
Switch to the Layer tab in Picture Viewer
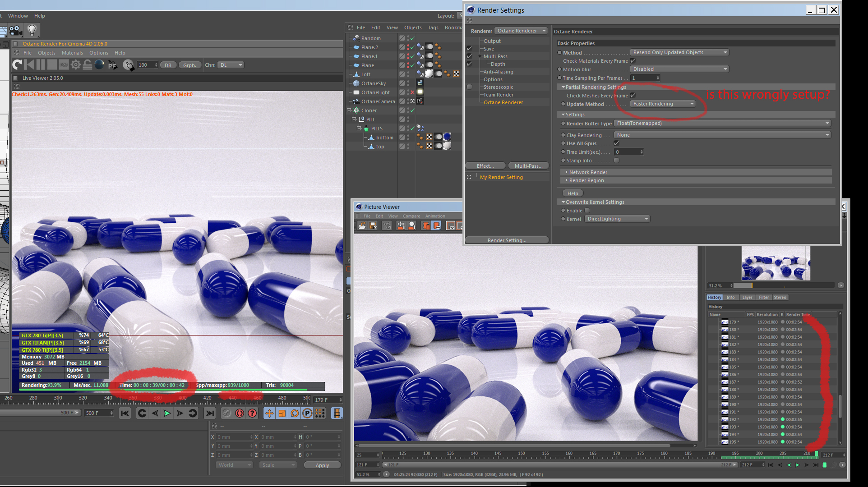coord(747,298)
